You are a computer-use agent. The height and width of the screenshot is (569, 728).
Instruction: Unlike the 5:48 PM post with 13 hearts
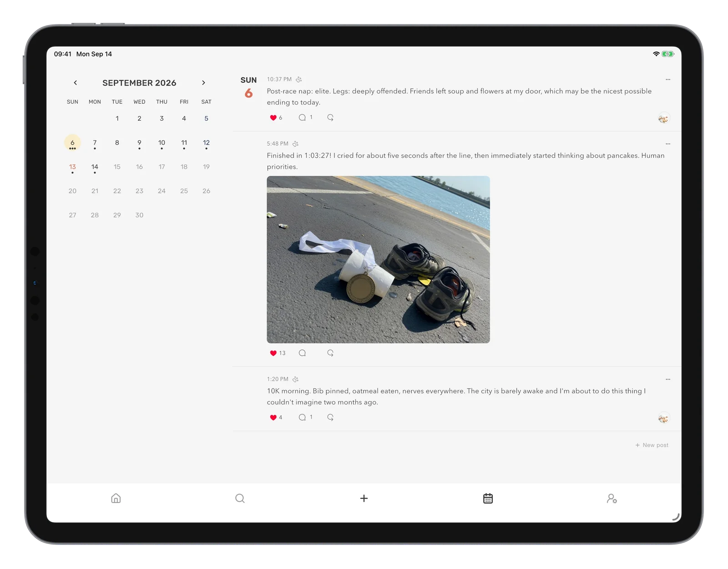[273, 353]
